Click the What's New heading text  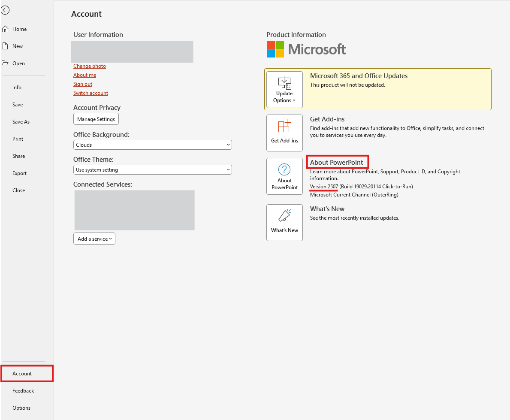click(x=327, y=209)
